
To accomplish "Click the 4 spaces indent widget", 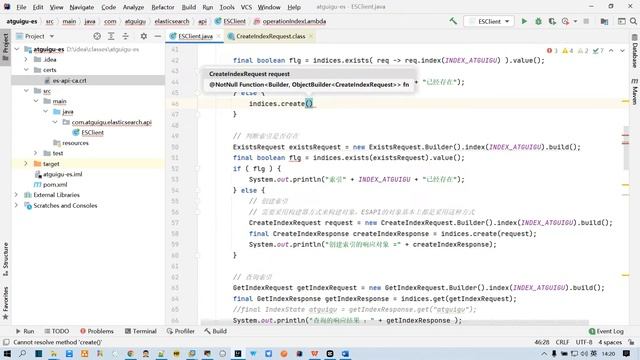I will 610,342.
